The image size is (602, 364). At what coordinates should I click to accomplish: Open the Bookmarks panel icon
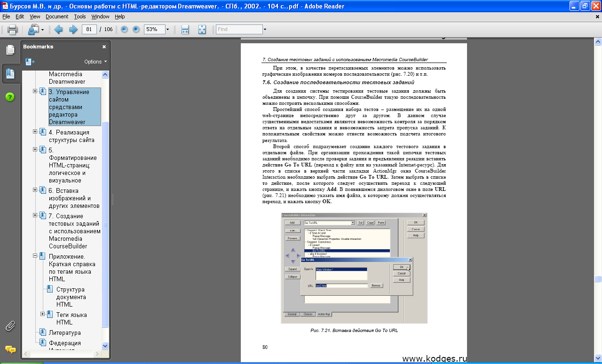(10, 74)
